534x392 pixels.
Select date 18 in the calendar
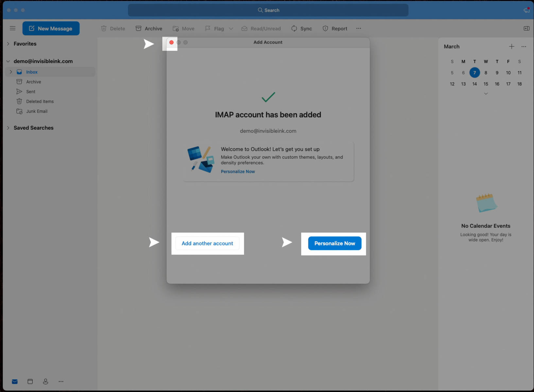519,84
